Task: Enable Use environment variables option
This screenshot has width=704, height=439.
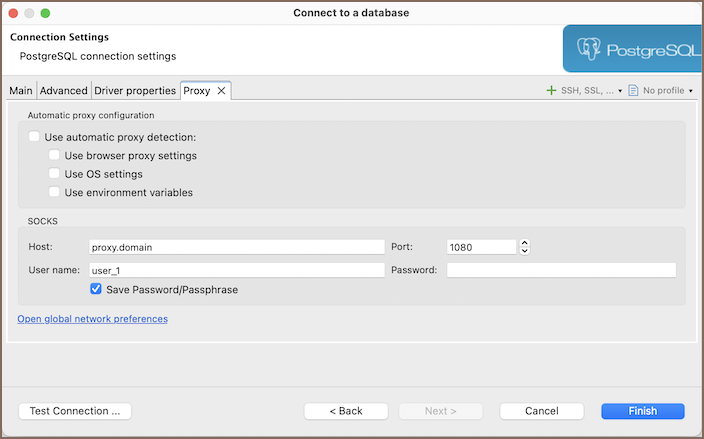Action: click(x=55, y=192)
